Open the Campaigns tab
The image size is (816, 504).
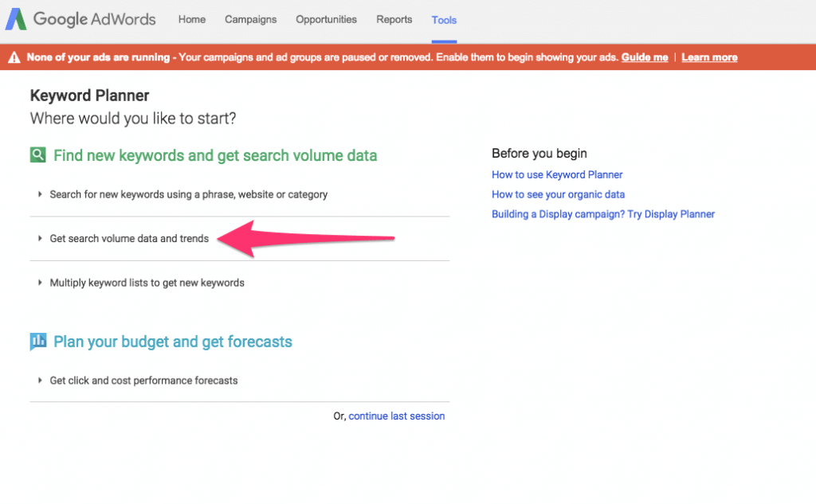pos(251,19)
